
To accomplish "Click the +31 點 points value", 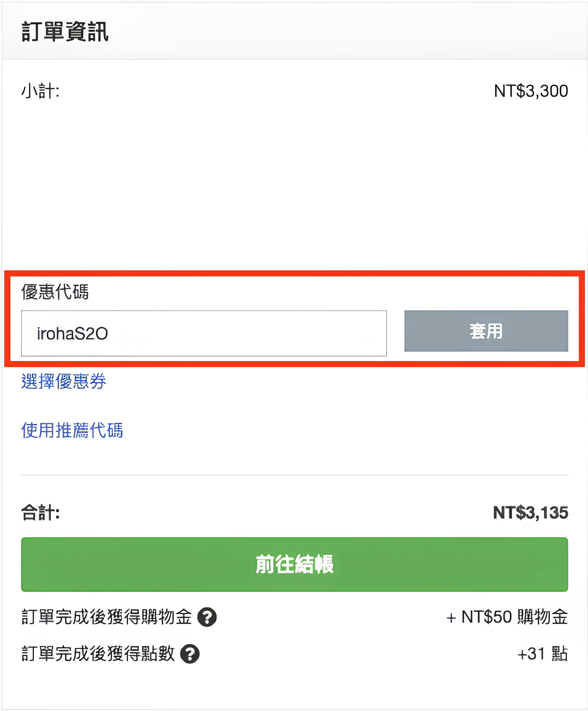I will (x=542, y=653).
